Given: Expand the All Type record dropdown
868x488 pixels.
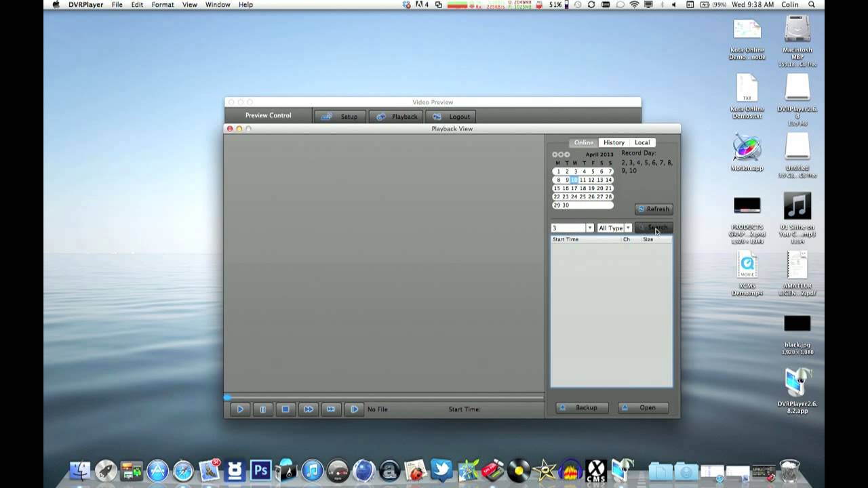Looking at the screenshot, I should (628, 228).
